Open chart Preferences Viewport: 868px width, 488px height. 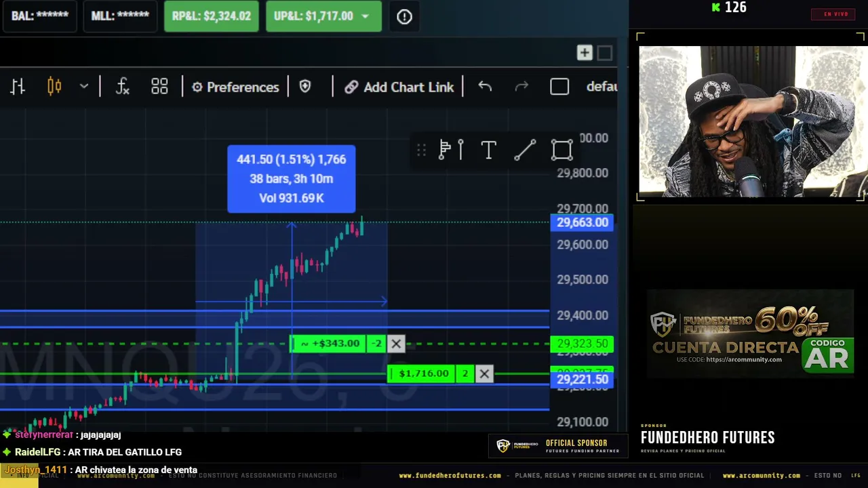point(235,87)
